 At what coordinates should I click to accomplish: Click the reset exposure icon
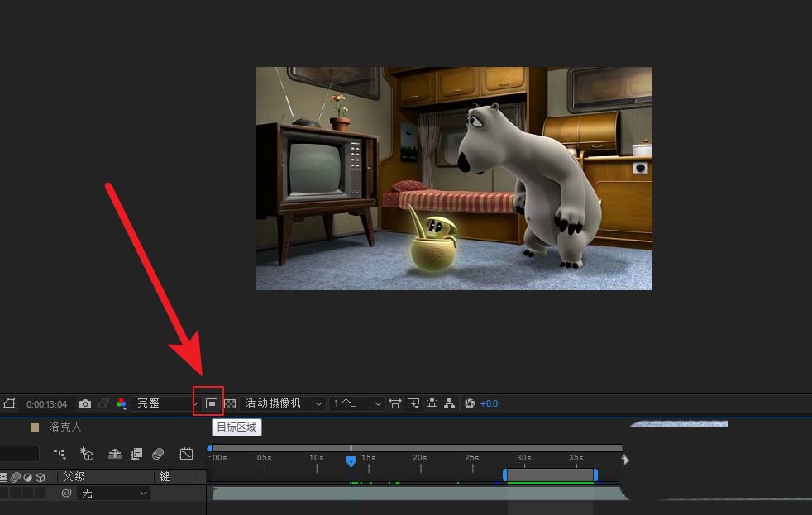pos(470,403)
